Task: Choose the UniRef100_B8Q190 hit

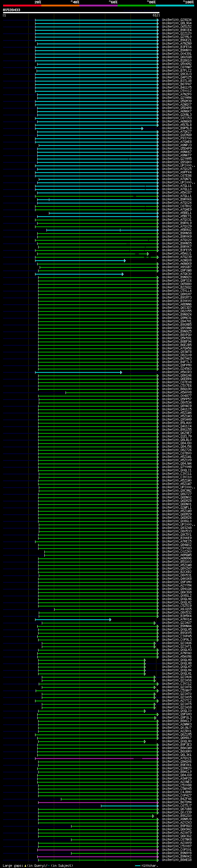Action: (176, 389)
